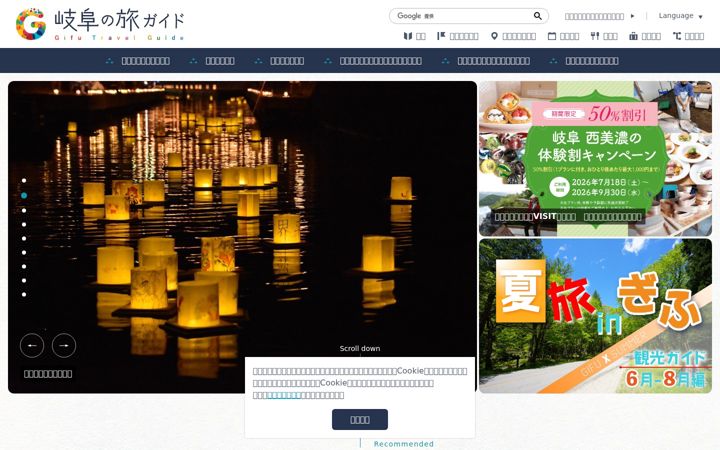This screenshot has height=450, width=720.
Task: Click the magnifying glass search icon
Action: click(x=537, y=16)
